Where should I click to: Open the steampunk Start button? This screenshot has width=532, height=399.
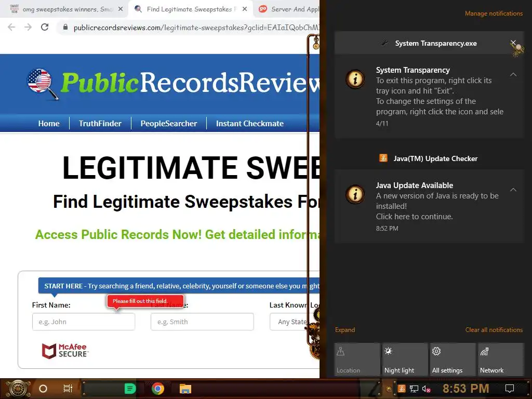click(x=17, y=389)
